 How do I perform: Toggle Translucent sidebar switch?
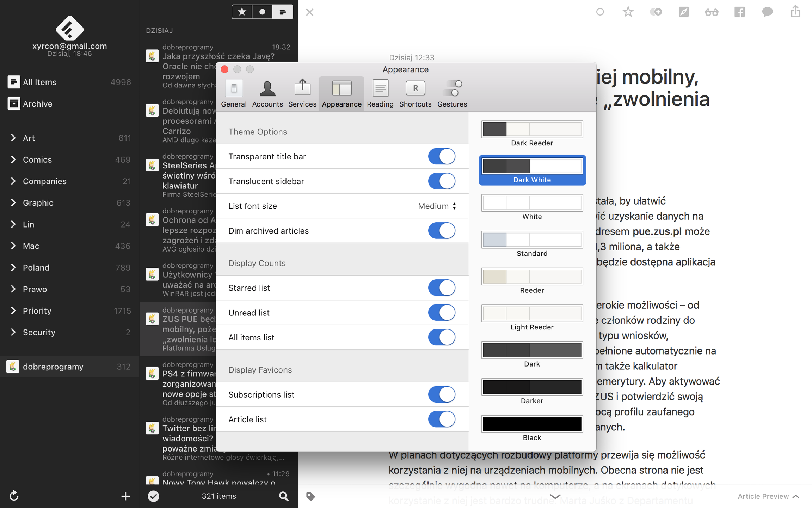click(442, 181)
